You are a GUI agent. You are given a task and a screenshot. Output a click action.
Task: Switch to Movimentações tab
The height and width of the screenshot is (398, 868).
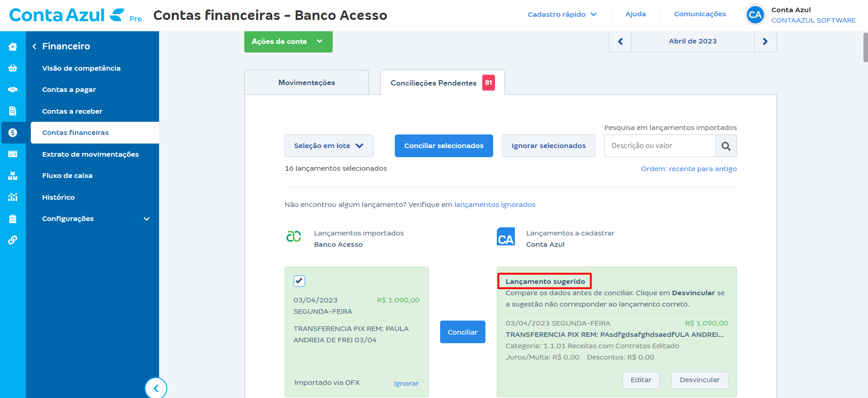(x=307, y=82)
